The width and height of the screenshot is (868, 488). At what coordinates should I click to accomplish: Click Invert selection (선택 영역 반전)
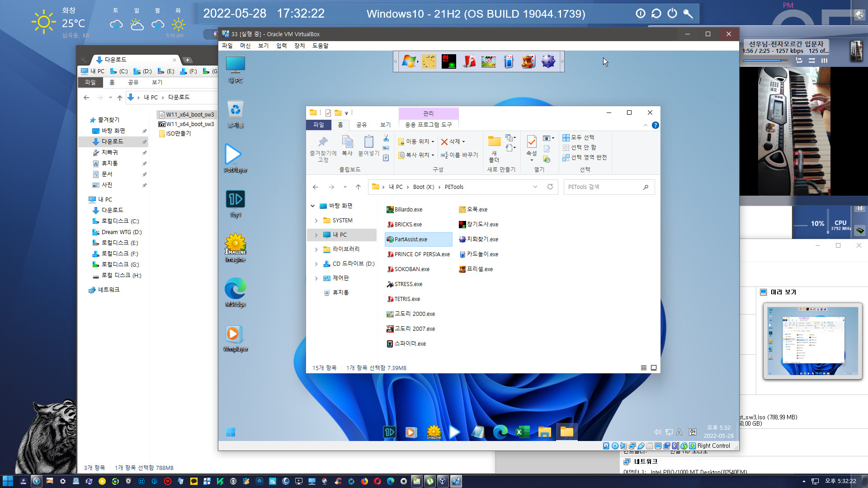click(585, 157)
